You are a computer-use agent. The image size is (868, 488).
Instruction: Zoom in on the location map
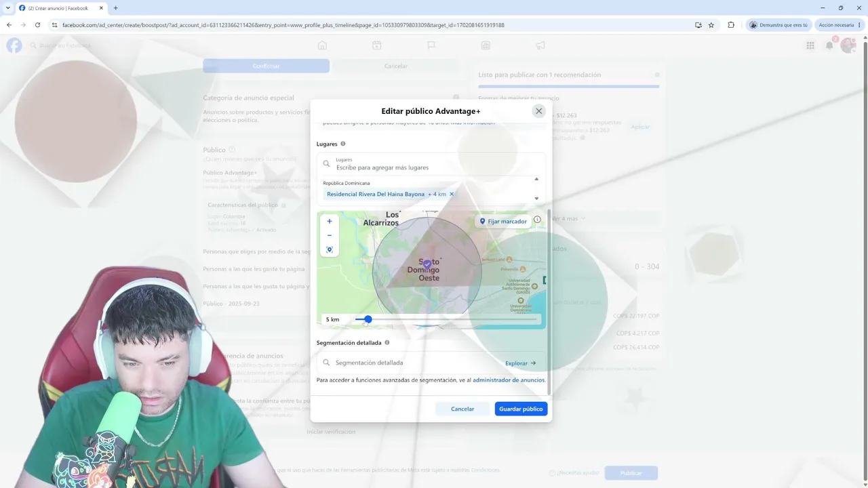(330, 221)
